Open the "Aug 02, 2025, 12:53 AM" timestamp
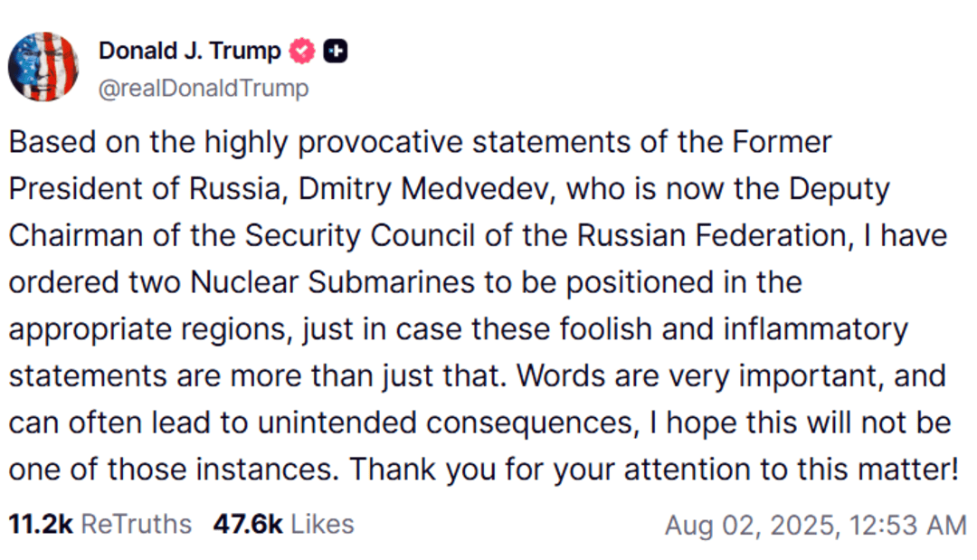Screen dimensions: 977x560 pyautogui.click(x=815, y=525)
